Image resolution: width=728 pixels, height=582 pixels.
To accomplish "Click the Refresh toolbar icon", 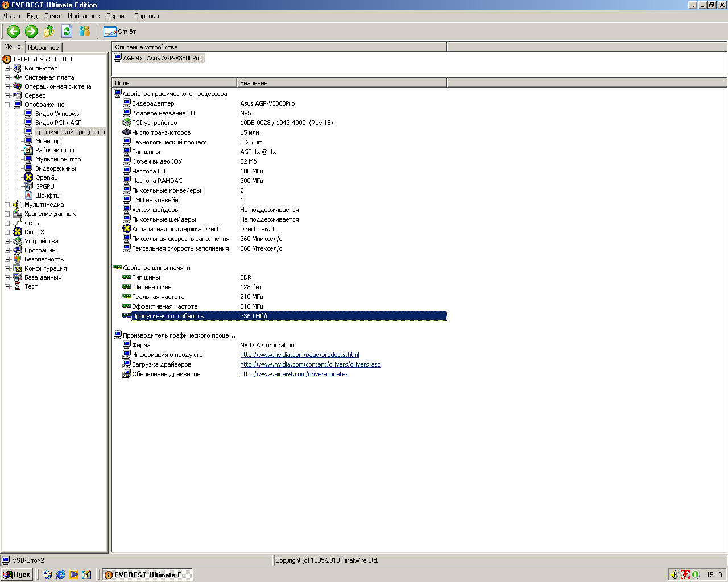I will (x=67, y=31).
